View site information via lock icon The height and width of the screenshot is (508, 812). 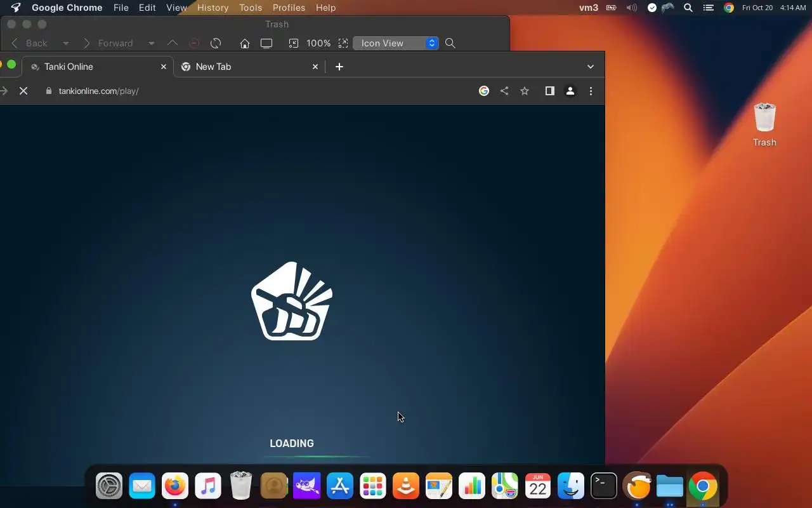coord(49,91)
